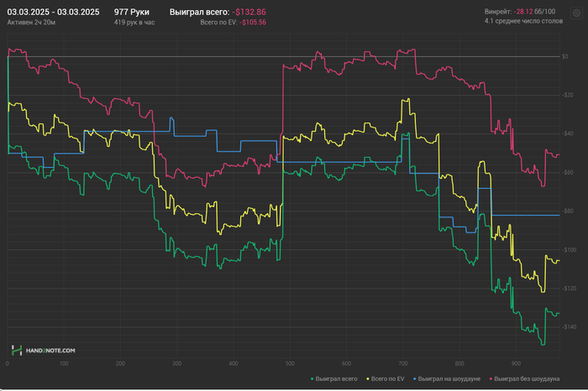
Task: Click the -$120 vertical axis label
Action: point(568,289)
